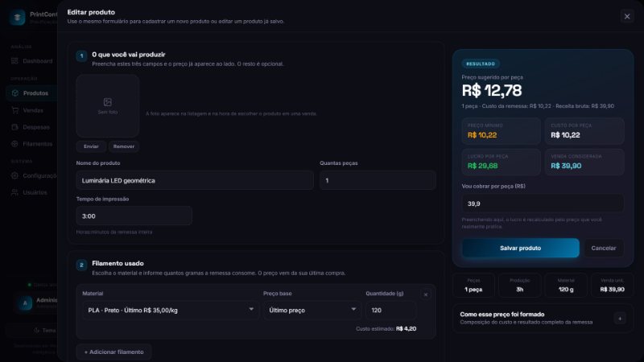Focus the Tempo de impressão field
Image resolution: width=644 pixels, height=362 pixels.
(x=134, y=216)
